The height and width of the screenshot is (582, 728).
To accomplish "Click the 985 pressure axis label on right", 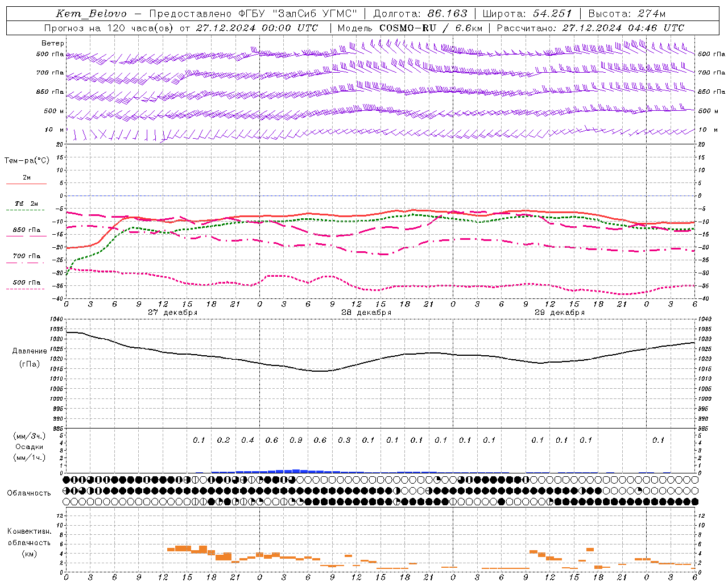I will [704, 429].
